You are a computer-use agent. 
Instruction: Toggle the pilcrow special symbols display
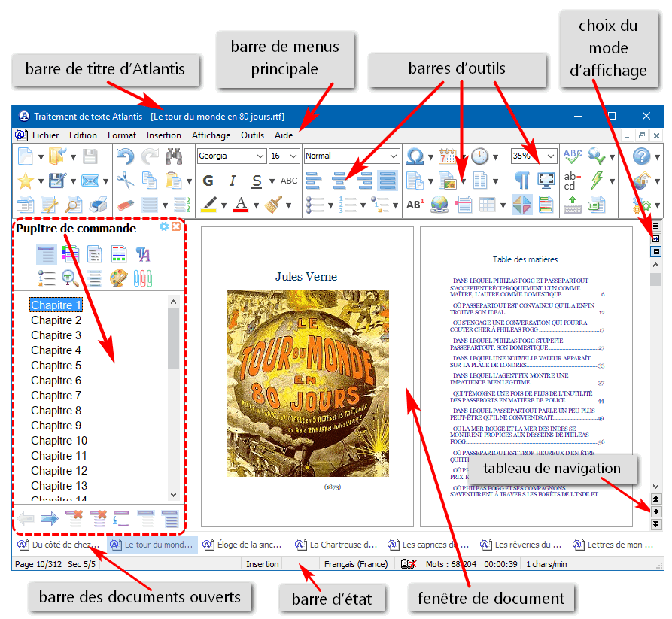point(521,181)
